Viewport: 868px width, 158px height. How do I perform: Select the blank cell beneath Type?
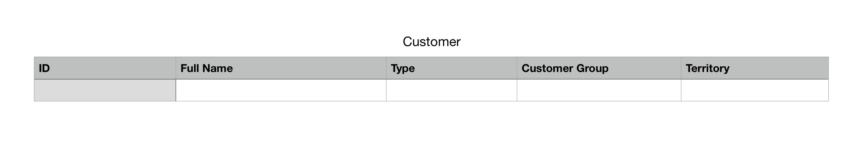(x=452, y=90)
